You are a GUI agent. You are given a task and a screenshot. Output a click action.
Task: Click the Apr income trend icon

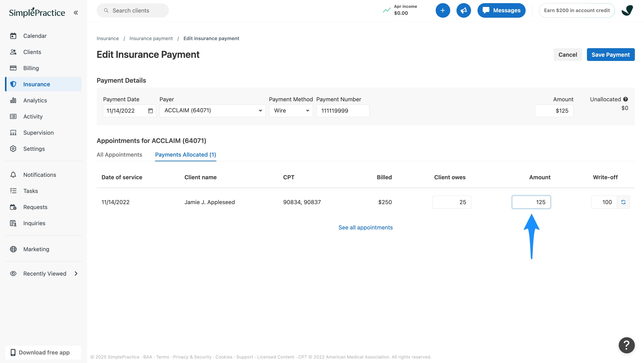tap(387, 10)
